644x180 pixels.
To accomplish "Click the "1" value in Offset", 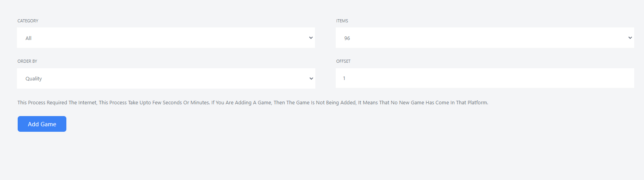I will (344, 78).
